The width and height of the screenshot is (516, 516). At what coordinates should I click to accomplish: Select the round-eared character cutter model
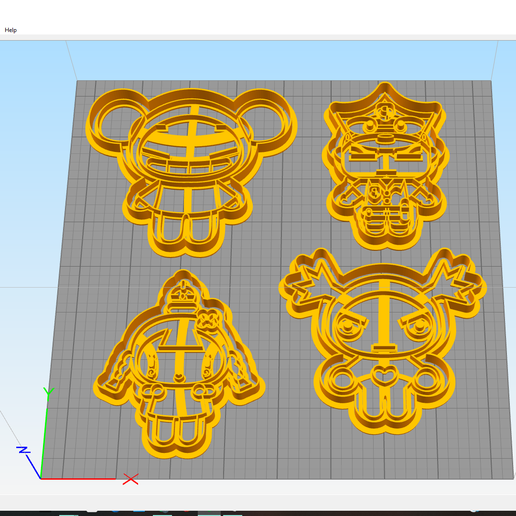click(191, 172)
